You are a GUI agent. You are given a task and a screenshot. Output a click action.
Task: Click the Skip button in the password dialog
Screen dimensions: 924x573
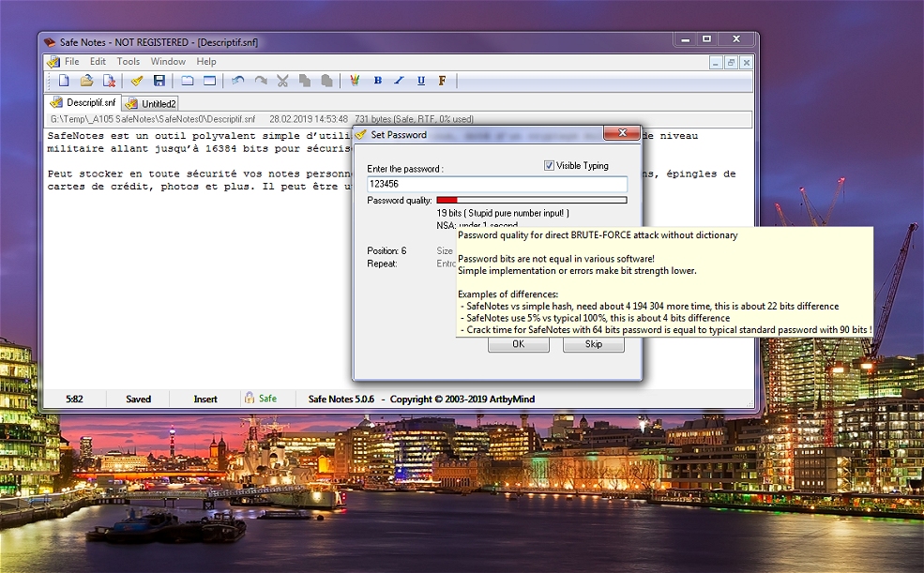pyautogui.click(x=594, y=344)
